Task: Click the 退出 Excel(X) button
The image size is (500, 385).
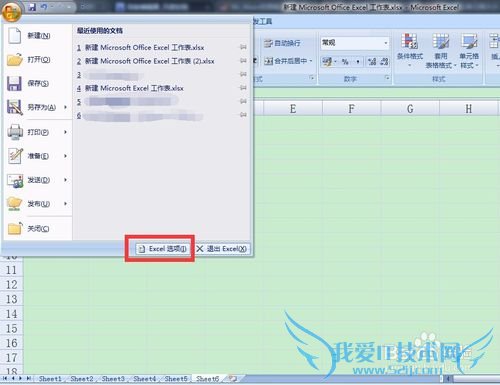Action: [x=222, y=249]
